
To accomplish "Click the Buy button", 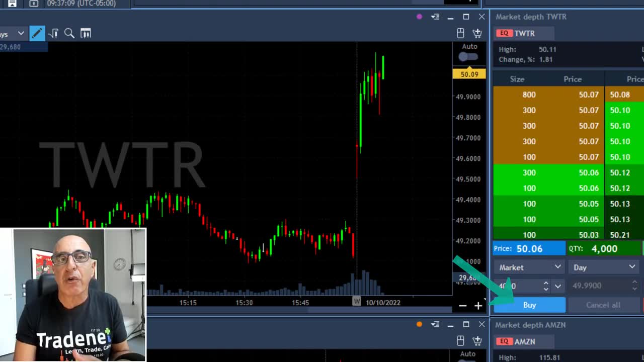I will click(529, 305).
